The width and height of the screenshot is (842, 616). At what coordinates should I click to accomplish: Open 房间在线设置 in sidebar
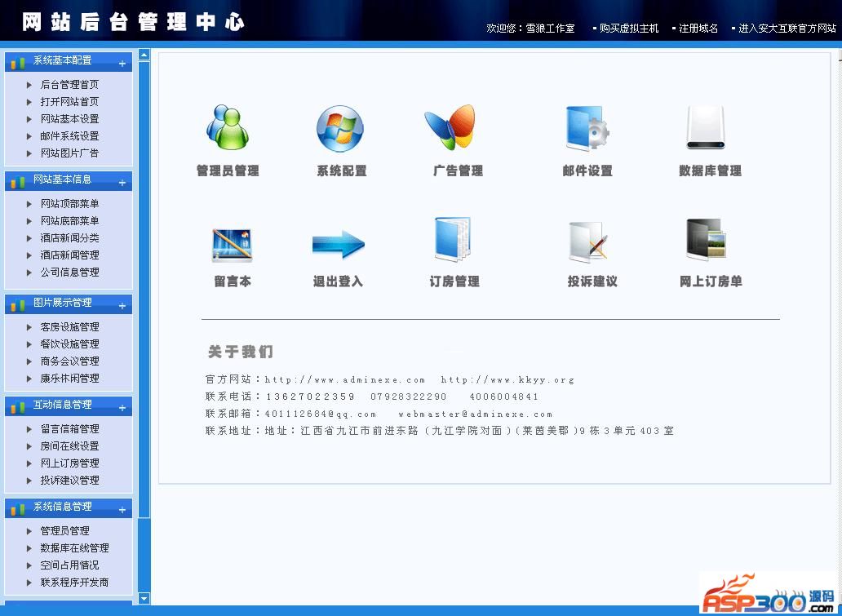click(x=70, y=445)
